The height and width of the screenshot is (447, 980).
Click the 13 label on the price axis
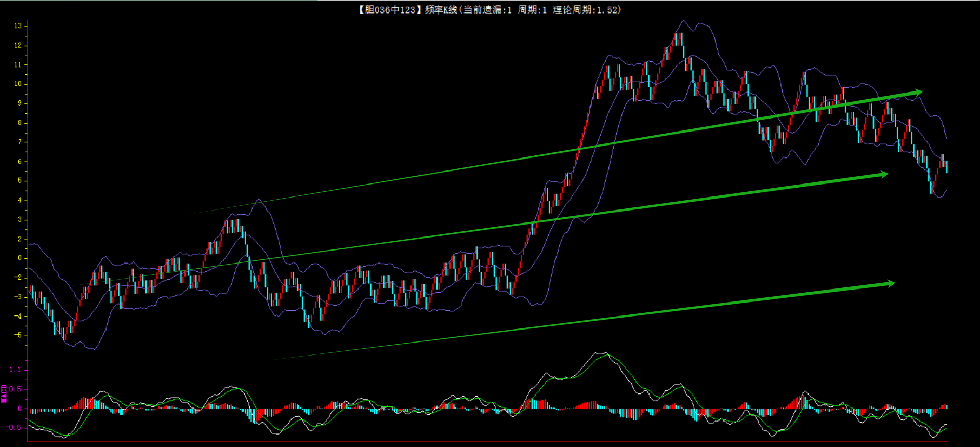coord(18,26)
